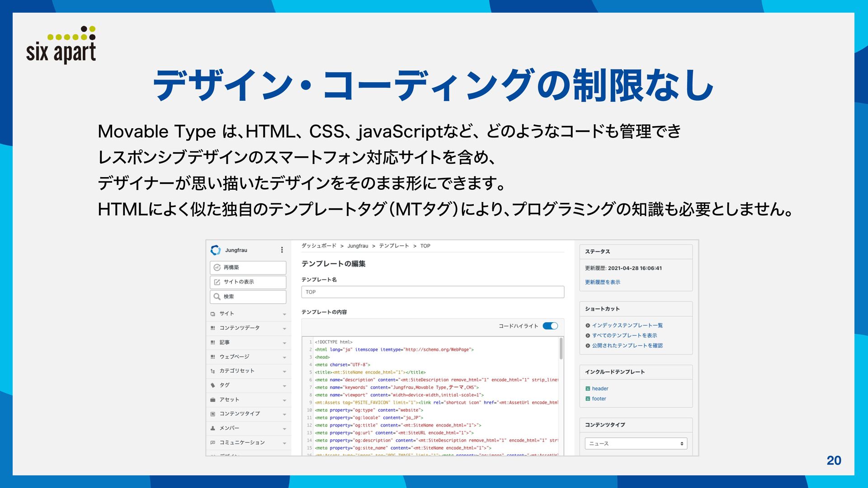Image resolution: width=868 pixels, height=488 pixels.
Task: Click the サイトの表示 button
Action: pos(248,282)
